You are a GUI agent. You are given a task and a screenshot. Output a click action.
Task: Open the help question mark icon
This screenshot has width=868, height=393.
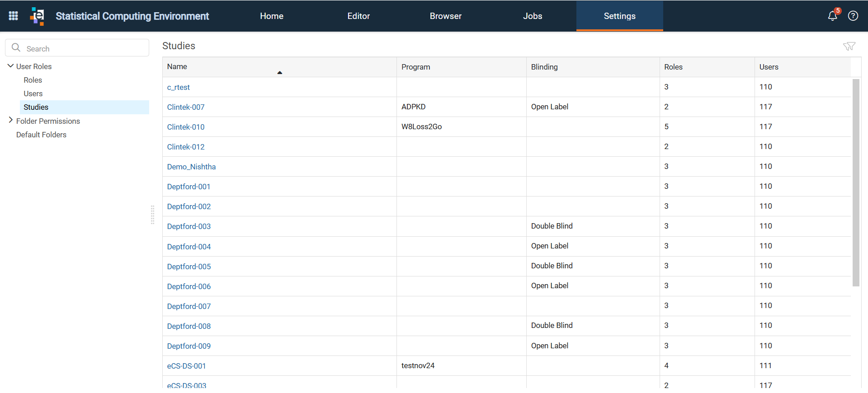coord(853,16)
